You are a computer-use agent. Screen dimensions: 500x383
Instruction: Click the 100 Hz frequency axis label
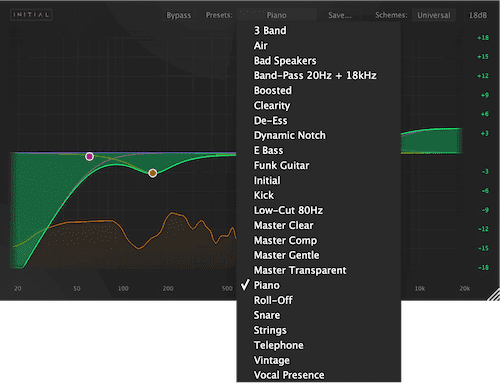pos(123,288)
